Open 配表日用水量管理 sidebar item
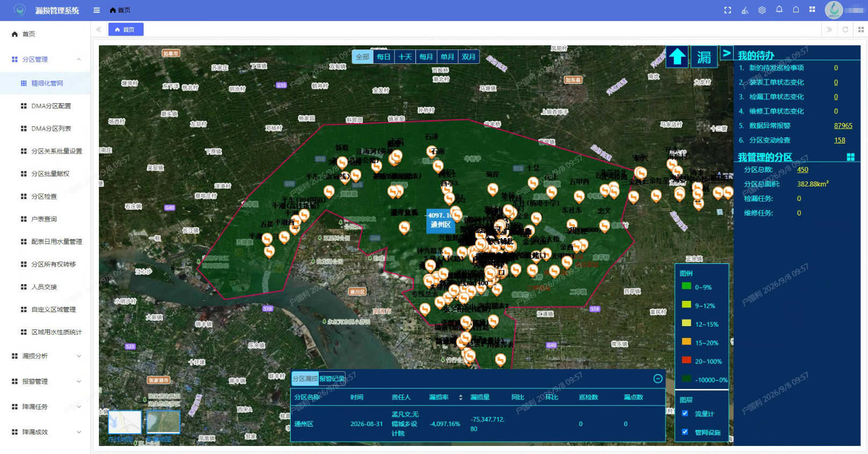Screen dimensions: 868x454 tap(45, 241)
